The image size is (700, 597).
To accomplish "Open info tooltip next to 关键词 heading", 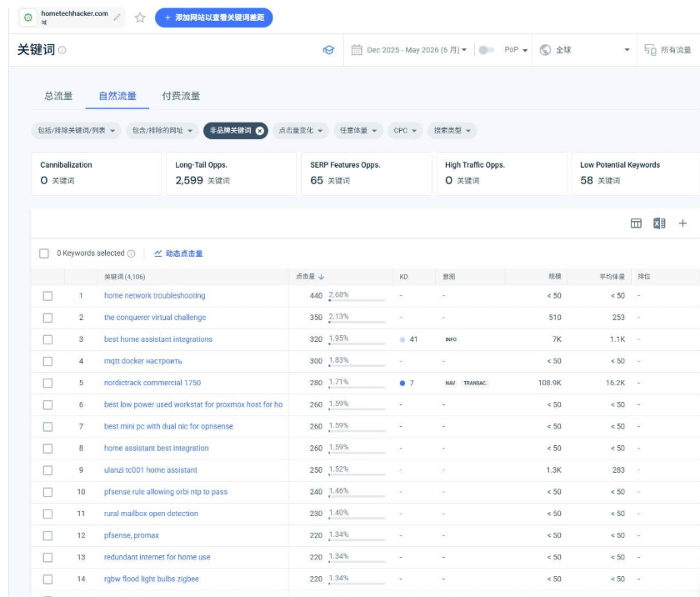I will (62, 50).
